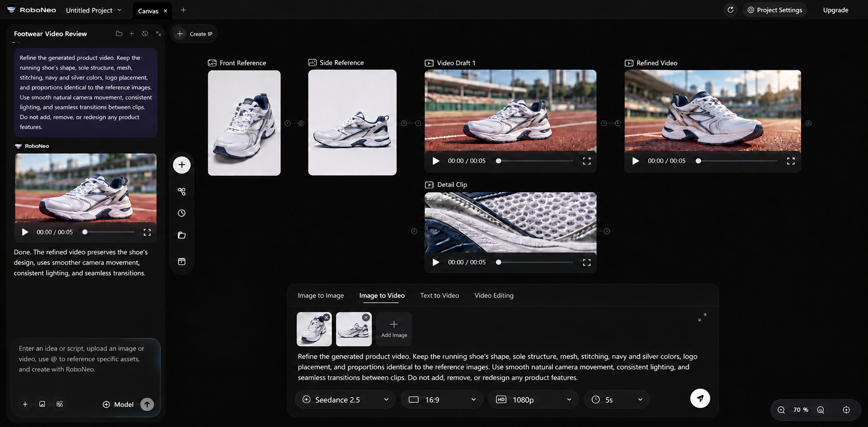
Task: Click the Upgrade button
Action: click(835, 10)
